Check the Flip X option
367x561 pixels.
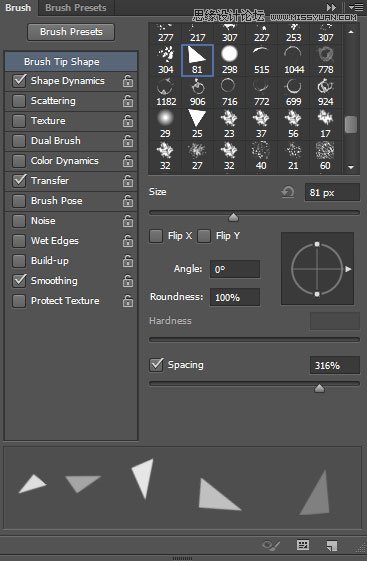(x=156, y=236)
